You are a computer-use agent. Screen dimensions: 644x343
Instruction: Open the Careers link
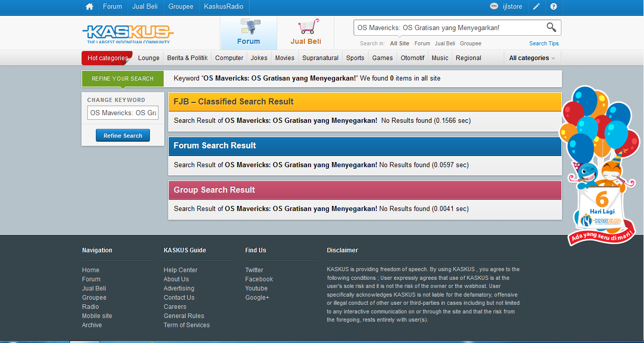click(175, 307)
